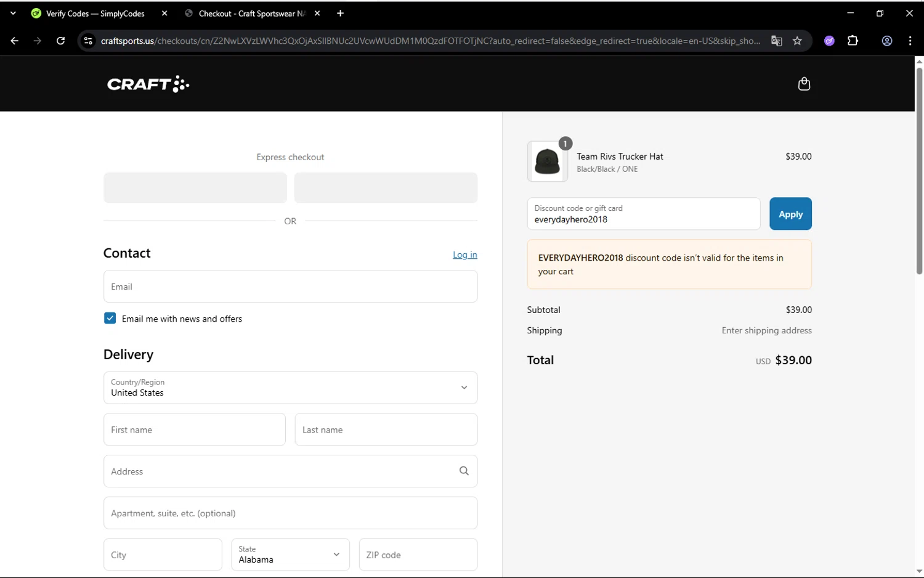Click the Team Rivs Trucker Hat product name

620,157
